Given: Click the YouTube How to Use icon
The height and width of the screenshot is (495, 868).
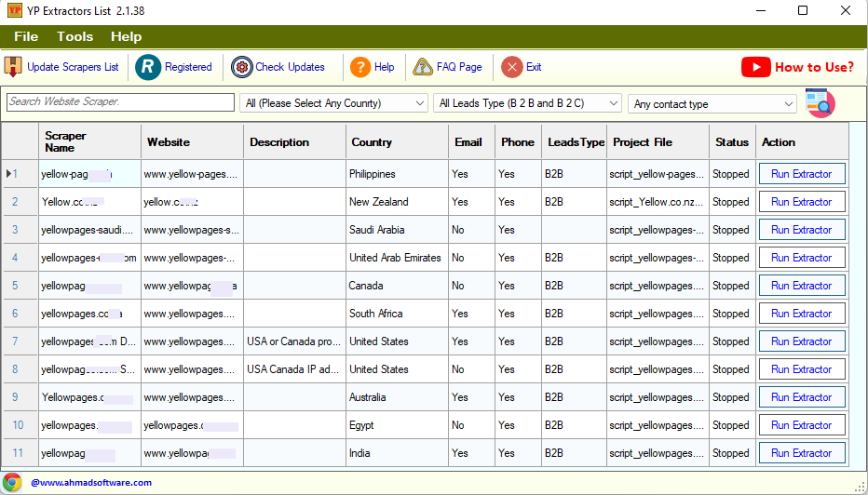Looking at the screenshot, I should pos(755,67).
